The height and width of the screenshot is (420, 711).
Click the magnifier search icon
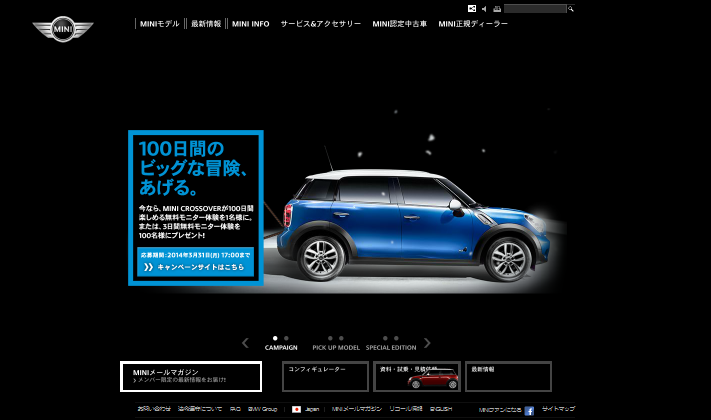[x=571, y=9]
